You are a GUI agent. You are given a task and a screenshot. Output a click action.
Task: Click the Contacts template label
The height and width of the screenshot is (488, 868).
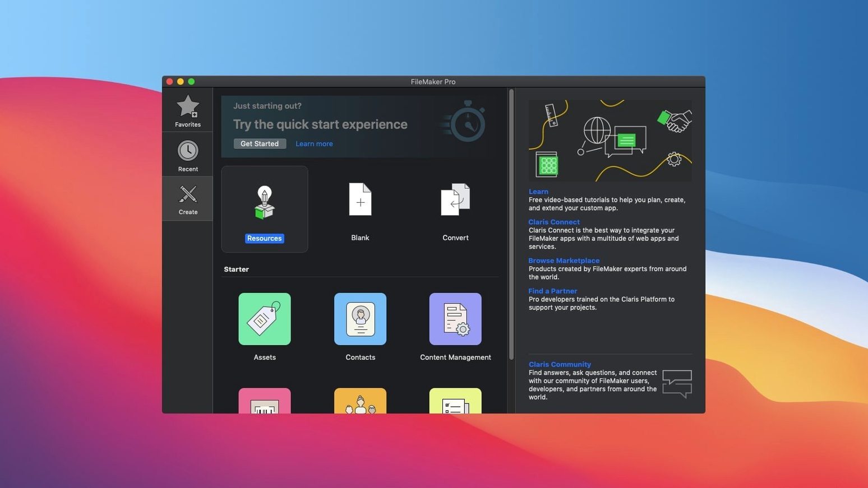[x=360, y=357]
